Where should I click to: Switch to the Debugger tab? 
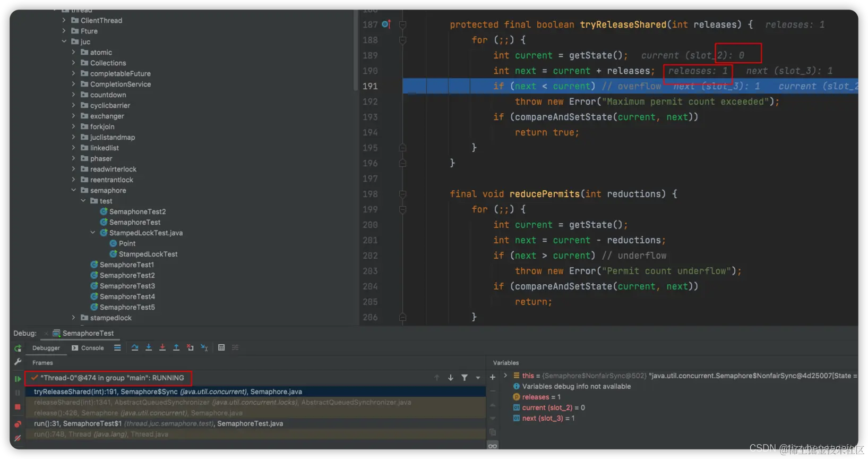pos(46,348)
